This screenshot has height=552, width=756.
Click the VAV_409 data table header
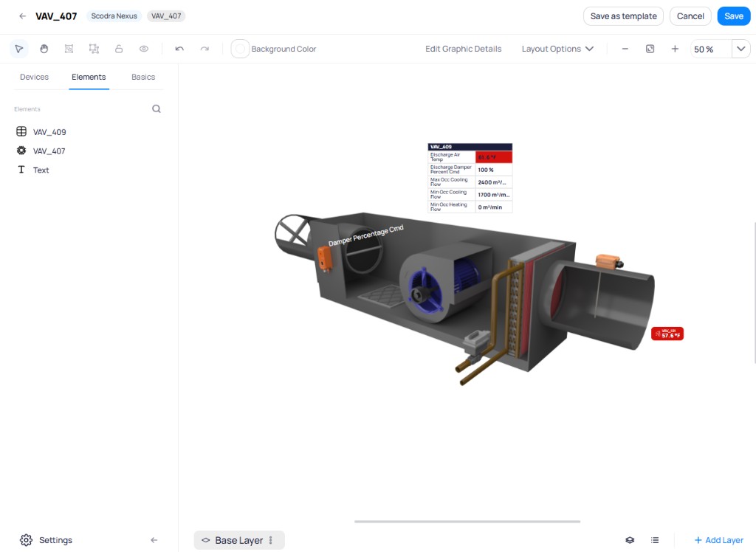pos(470,147)
